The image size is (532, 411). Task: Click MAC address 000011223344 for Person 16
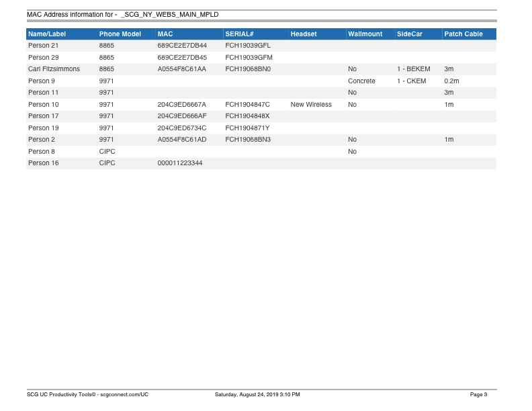tap(180, 163)
